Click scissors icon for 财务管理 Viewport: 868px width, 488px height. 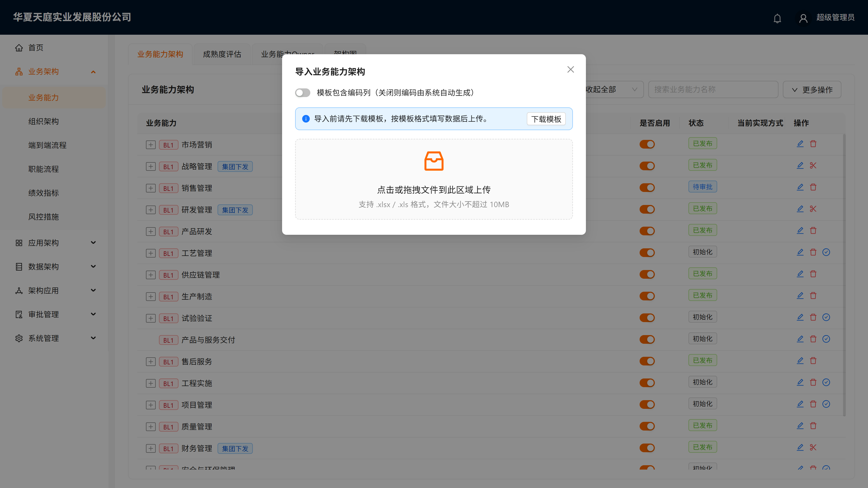813,448
